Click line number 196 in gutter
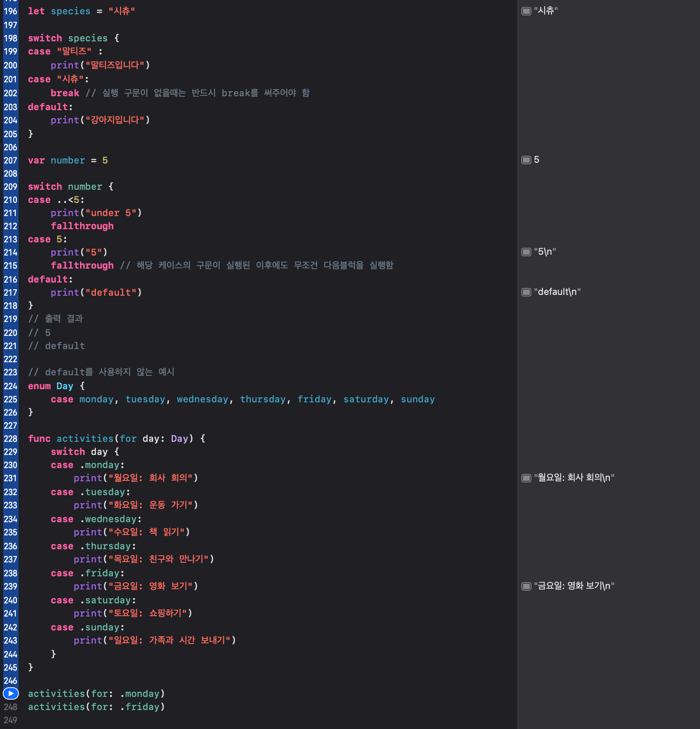This screenshot has height=729, width=700. pyautogui.click(x=10, y=11)
